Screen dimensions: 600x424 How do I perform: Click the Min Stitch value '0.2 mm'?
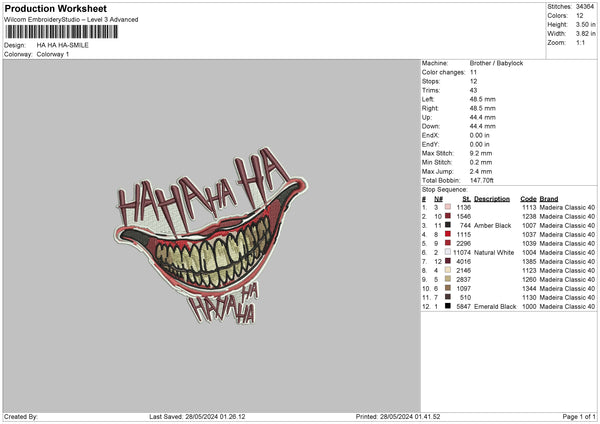pos(481,162)
